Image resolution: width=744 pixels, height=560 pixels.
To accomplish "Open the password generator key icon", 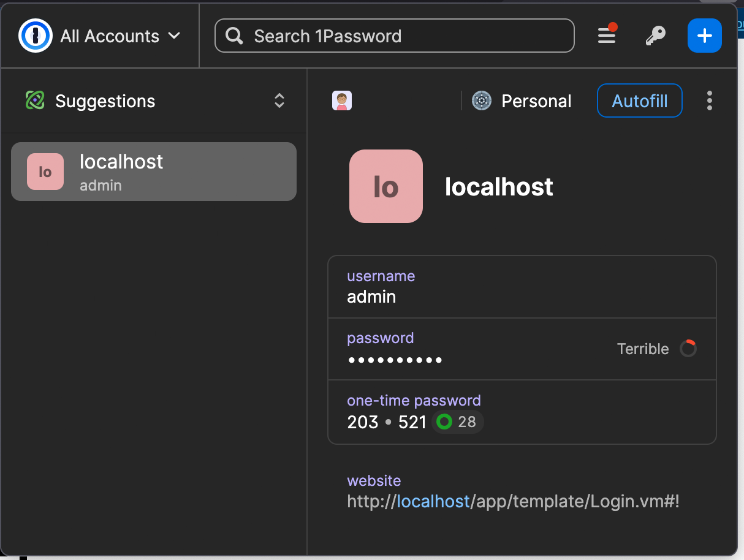I will pyautogui.click(x=655, y=36).
